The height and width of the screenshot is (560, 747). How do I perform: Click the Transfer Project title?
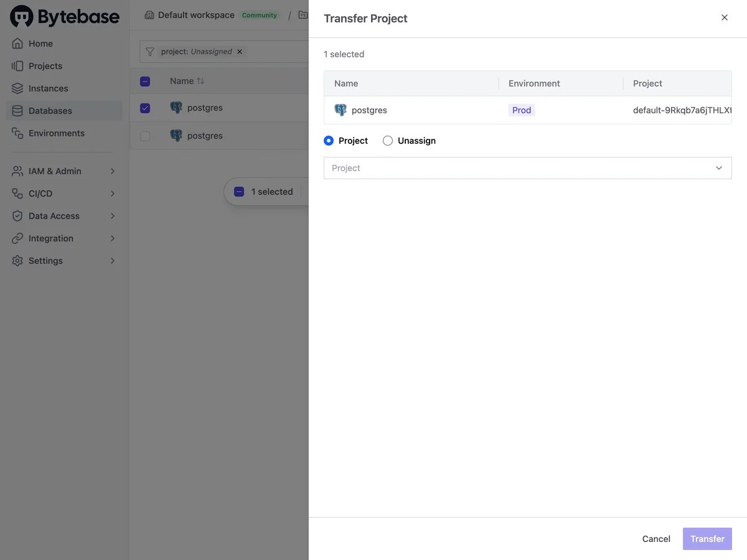click(x=365, y=18)
